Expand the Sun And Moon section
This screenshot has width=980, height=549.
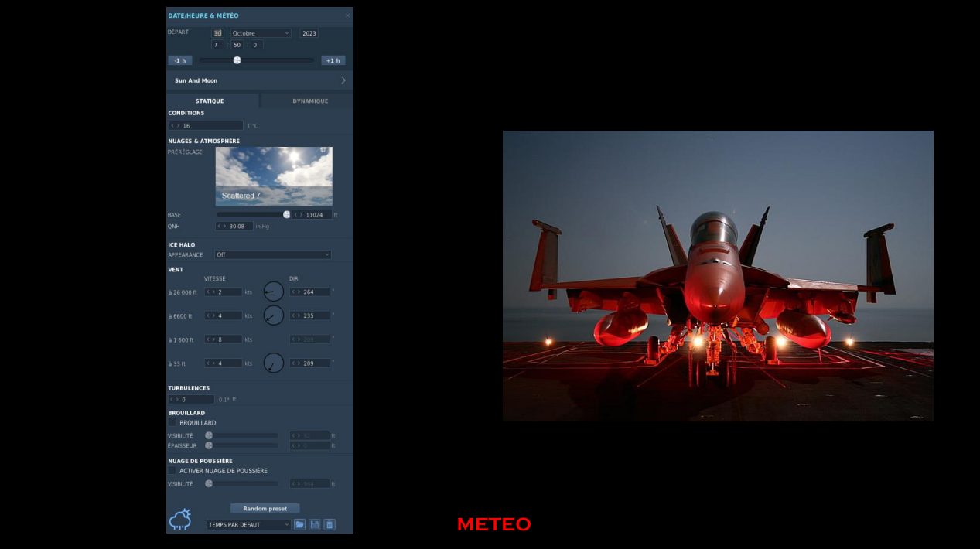tap(343, 80)
